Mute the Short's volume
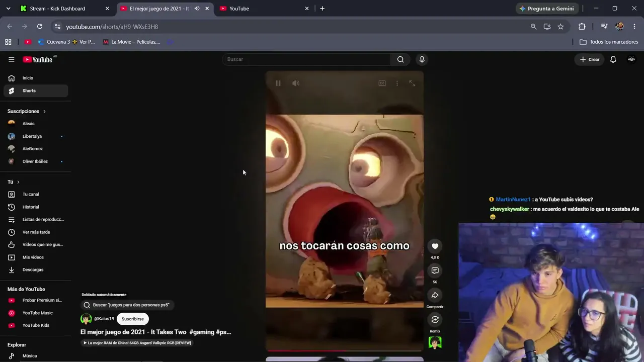This screenshot has width=644, height=362. click(296, 83)
